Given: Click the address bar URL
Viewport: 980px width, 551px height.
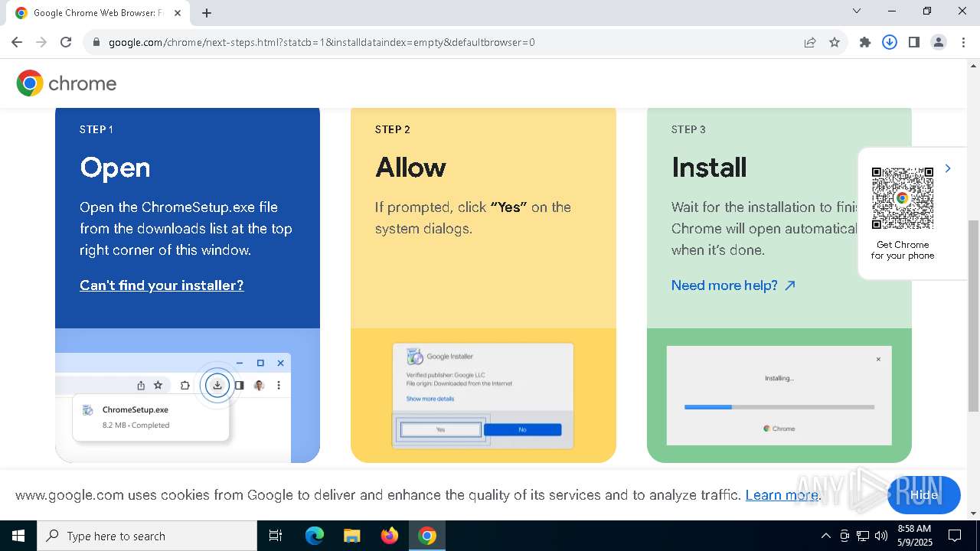Looking at the screenshot, I should [x=322, y=42].
